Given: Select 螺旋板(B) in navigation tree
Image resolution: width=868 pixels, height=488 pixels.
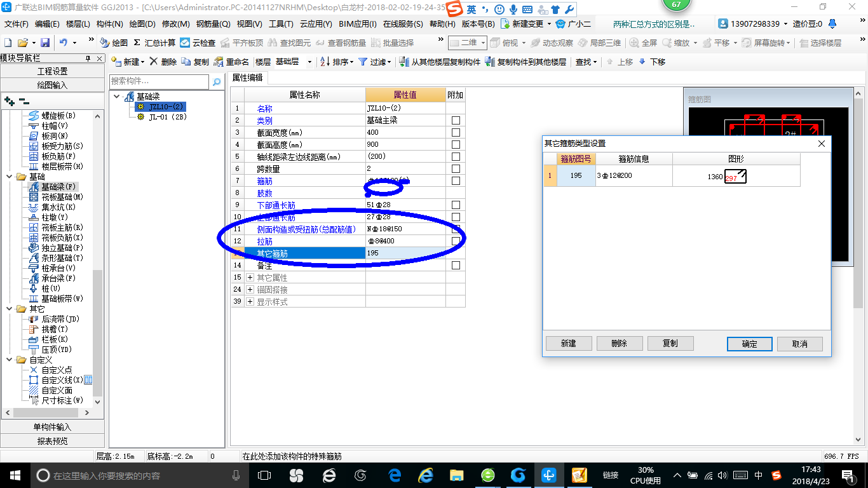Looking at the screenshot, I should tap(53, 116).
